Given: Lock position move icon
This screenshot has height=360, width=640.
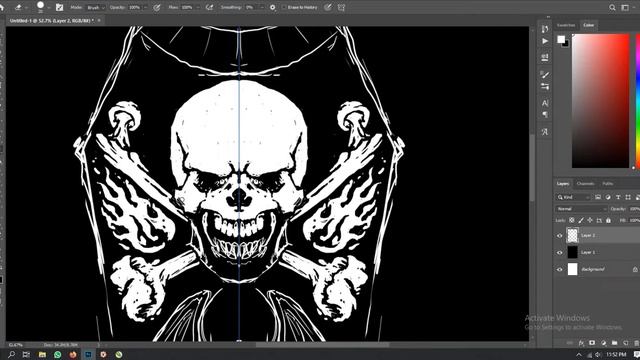Looking at the screenshot, I should click(590, 220).
